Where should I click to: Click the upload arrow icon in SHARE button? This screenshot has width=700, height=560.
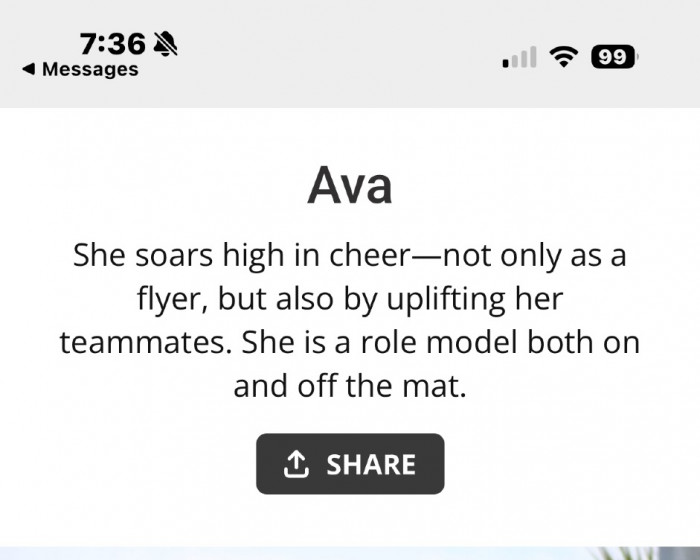point(296,464)
